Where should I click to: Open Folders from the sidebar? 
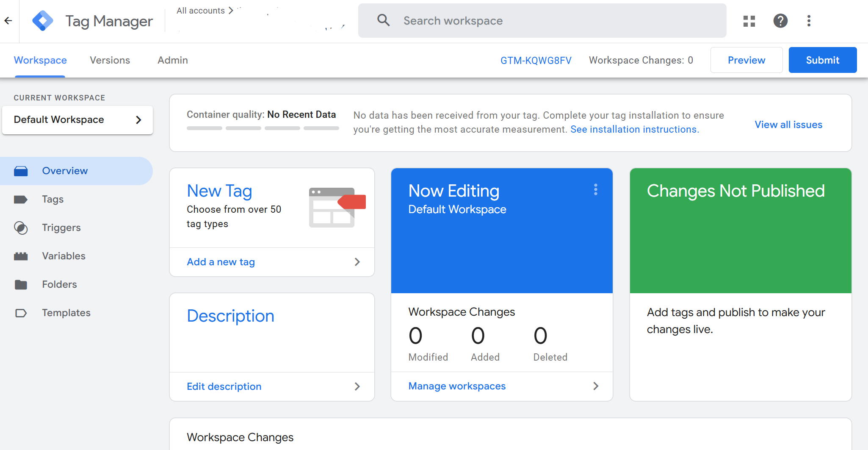click(x=59, y=284)
